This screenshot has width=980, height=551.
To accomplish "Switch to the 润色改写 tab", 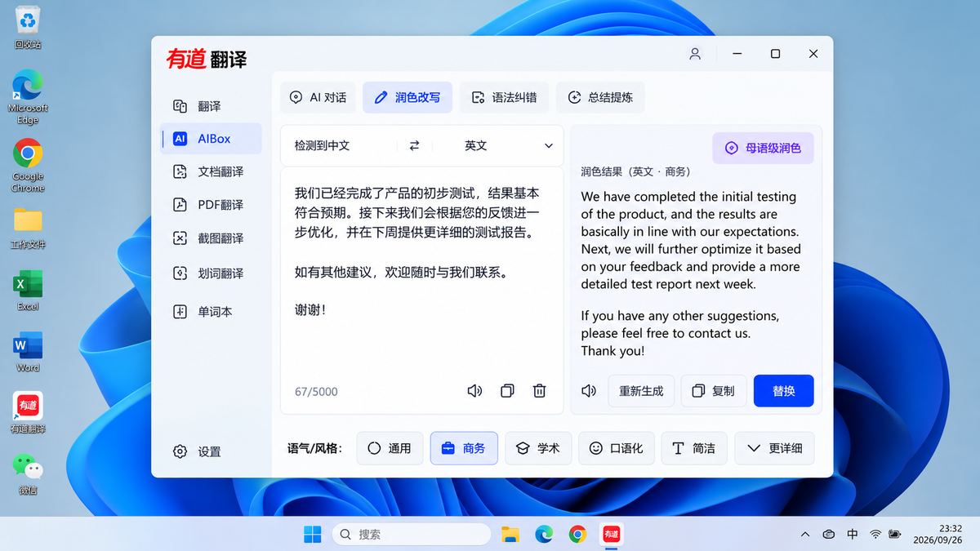I will pyautogui.click(x=408, y=97).
